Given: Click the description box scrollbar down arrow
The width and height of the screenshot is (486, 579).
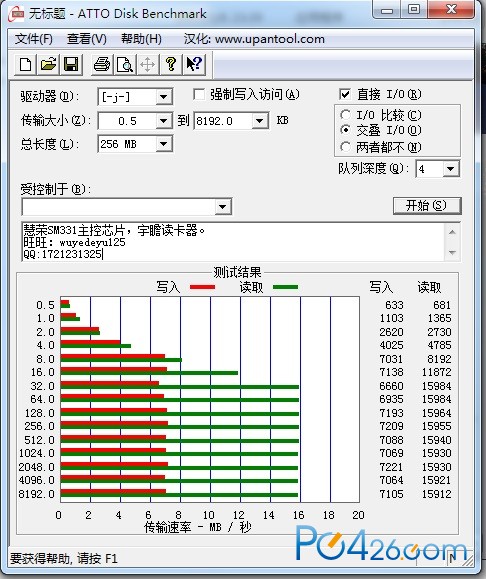Looking at the screenshot, I should [x=452, y=253].
